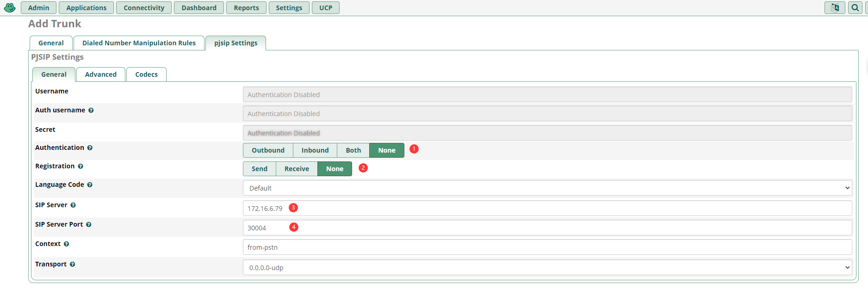Screen dimensions: 868x296
Task: Click the disabled Username field
Action: point(547,95)
